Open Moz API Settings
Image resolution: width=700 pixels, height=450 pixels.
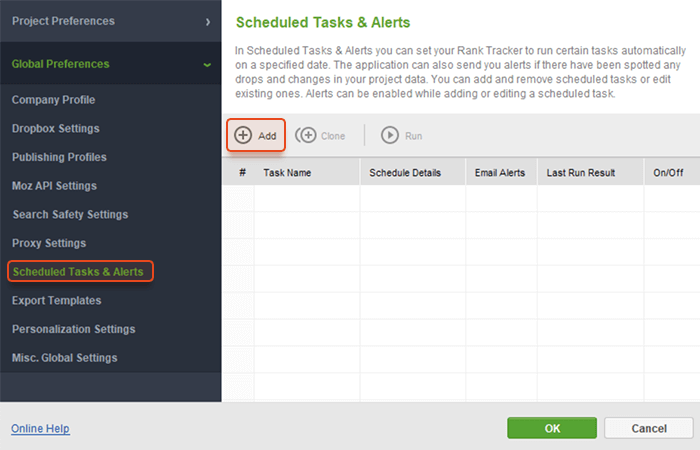[x=54, y=186]
